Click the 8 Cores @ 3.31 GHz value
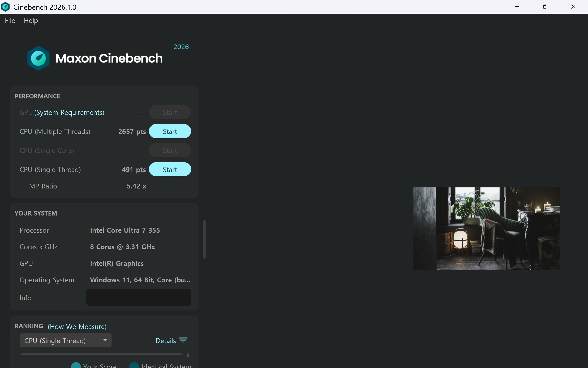This screenshot has height=368, width=588. click(122, 247)
